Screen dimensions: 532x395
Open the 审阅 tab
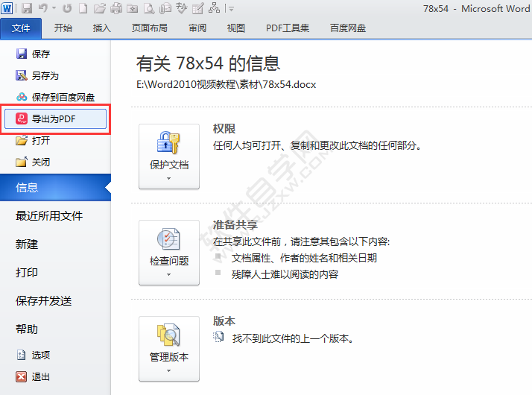tap(197, 28)
